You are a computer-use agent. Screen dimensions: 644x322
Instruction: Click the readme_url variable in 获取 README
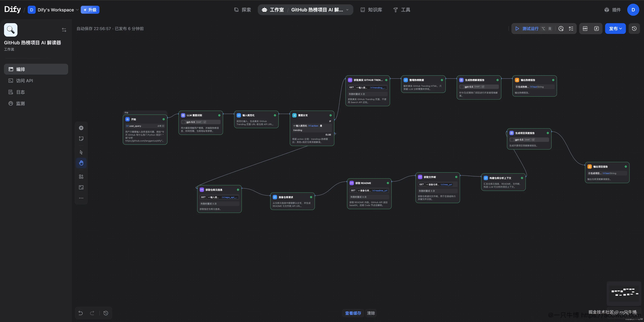pyautogui.click(x=380, y=191)
